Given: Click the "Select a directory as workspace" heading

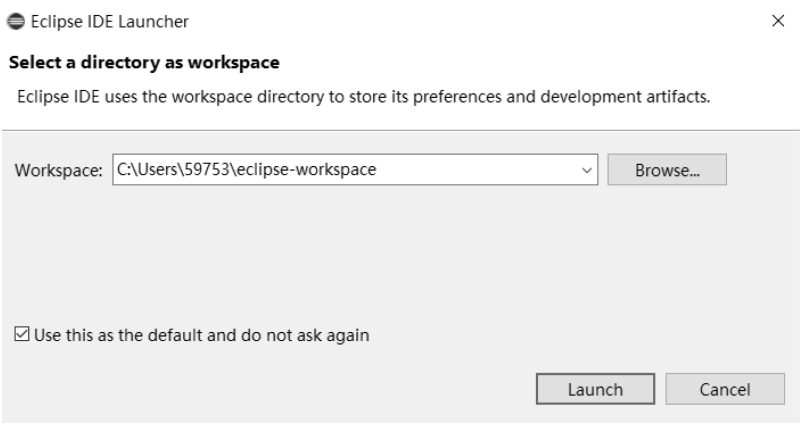Looking at the screenshot, I should 142,63.
